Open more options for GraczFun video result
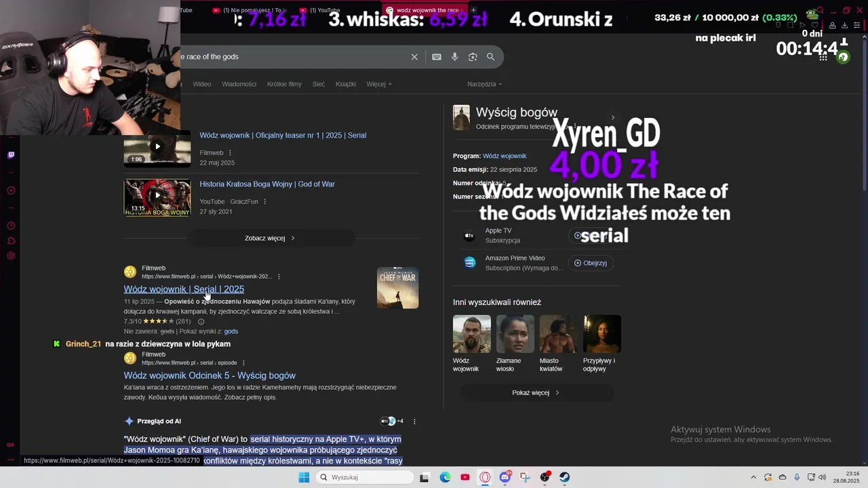The image size is (868, 488). click(264, 202)
